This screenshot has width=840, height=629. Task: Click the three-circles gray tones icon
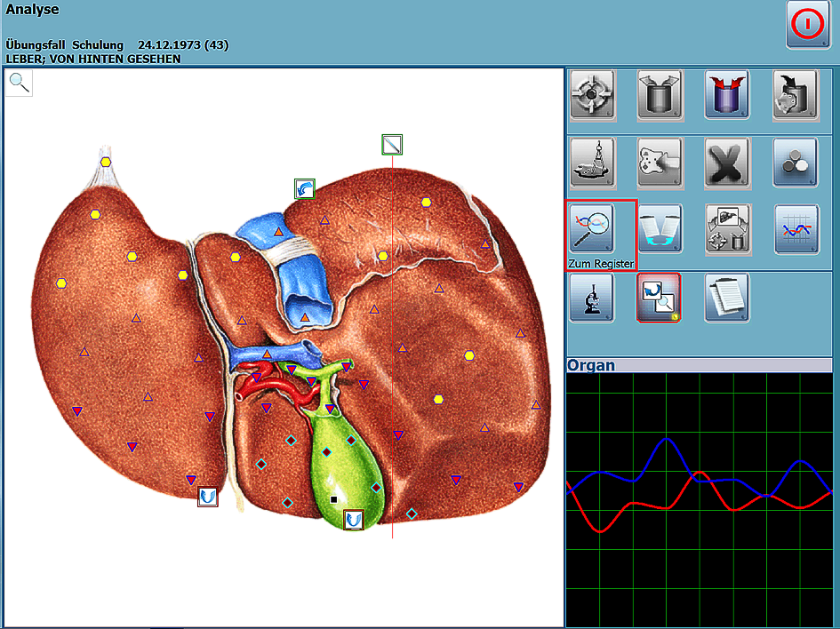point(795,163)
